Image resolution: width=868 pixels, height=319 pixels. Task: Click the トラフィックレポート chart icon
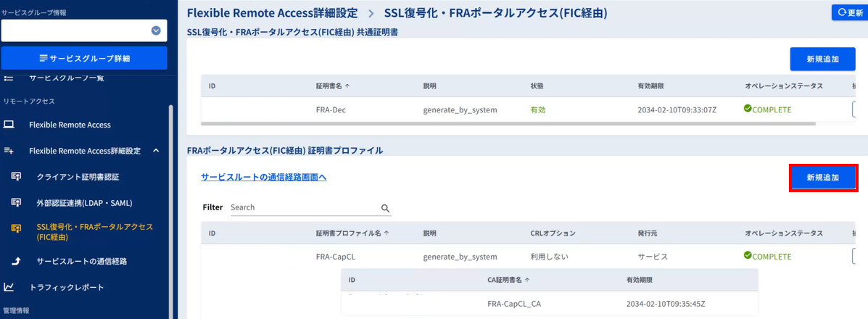tap(9, 287)
